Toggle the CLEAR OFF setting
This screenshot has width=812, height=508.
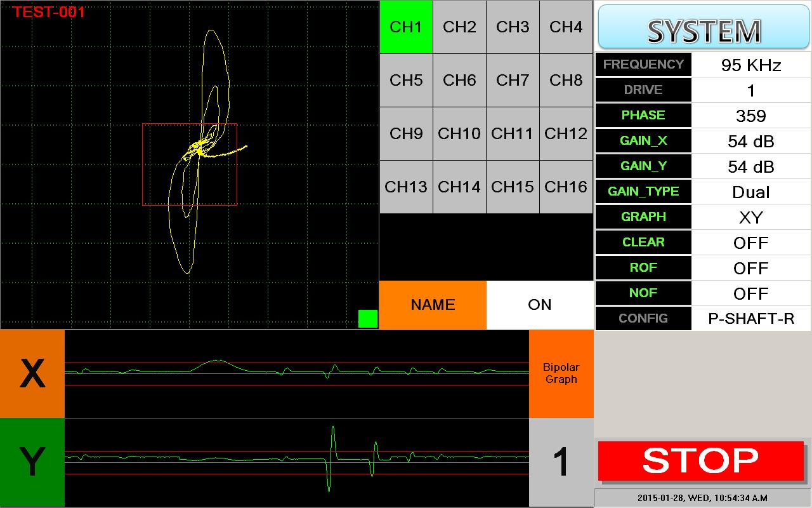point(751,243)
